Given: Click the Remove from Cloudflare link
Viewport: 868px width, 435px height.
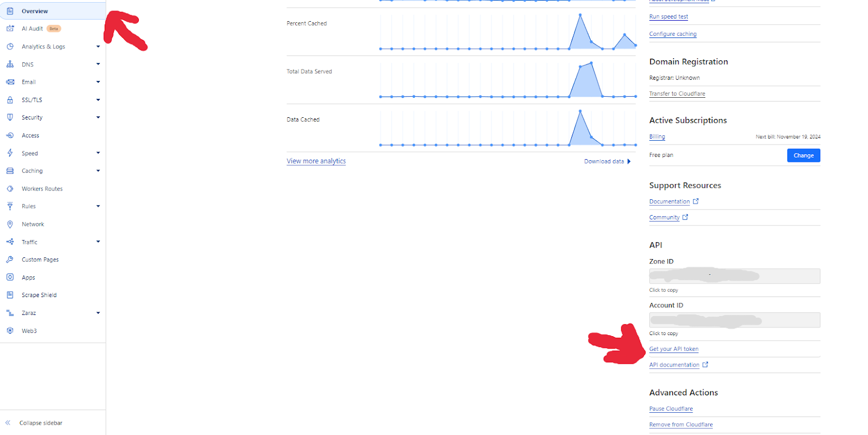Looking at the screenshot, I should click(x=681, y=425).
